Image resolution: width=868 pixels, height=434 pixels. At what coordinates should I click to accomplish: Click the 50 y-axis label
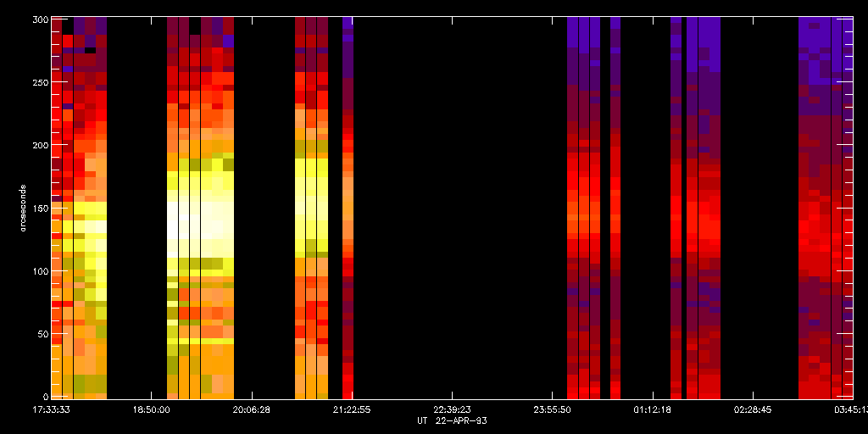(43, 334)
